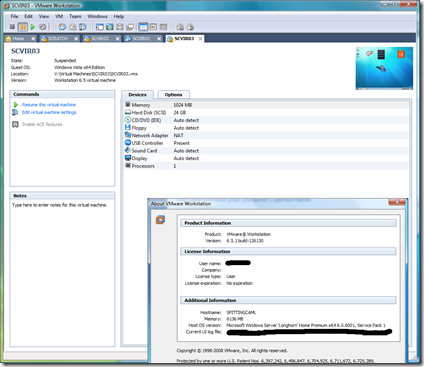Open the Windows menu
The height and width of the screenshot is (367, 424).
click(x=97, y=16)
